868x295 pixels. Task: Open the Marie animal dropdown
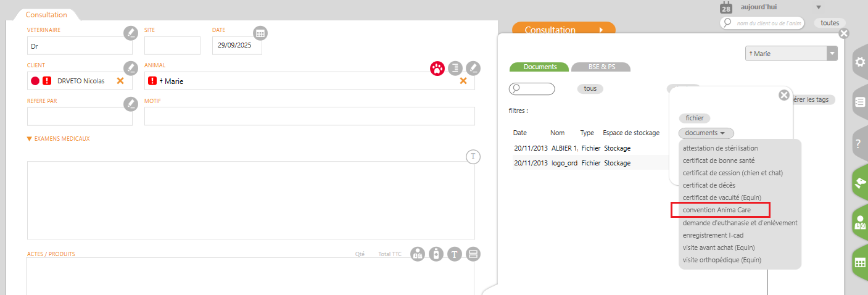[x=832, y=54]
